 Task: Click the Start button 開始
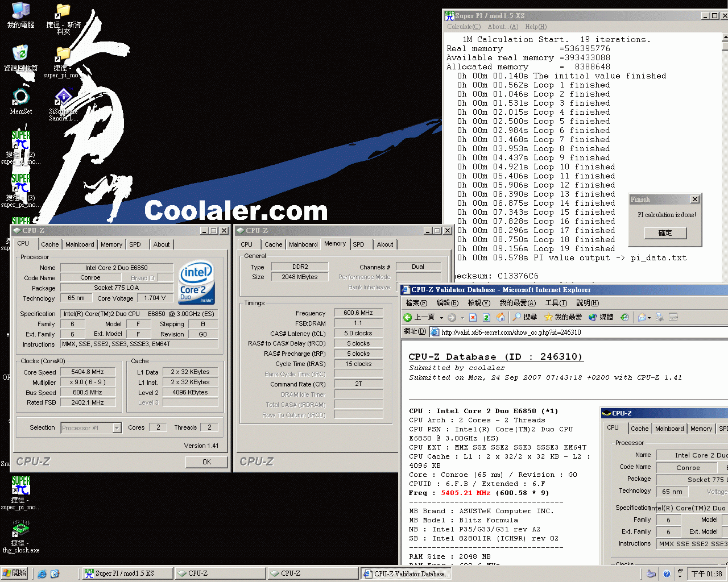(15, 573)
